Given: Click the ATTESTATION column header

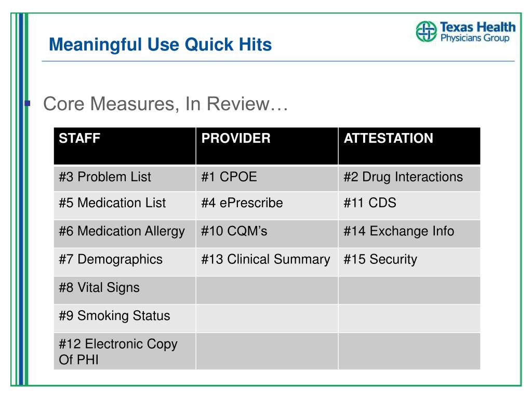Looking at the screenshot, I should click(409, 146).
